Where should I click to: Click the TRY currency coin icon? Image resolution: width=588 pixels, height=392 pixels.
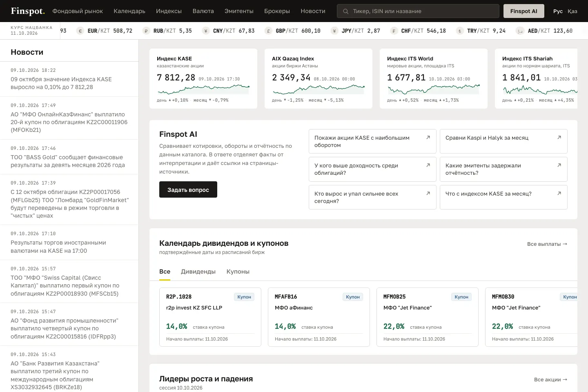[x=459, y=31]
